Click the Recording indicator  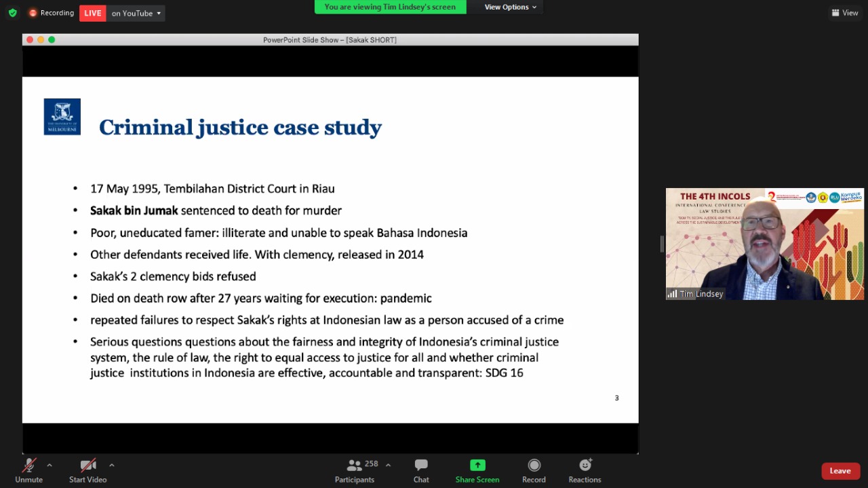(x=51, y=13)
